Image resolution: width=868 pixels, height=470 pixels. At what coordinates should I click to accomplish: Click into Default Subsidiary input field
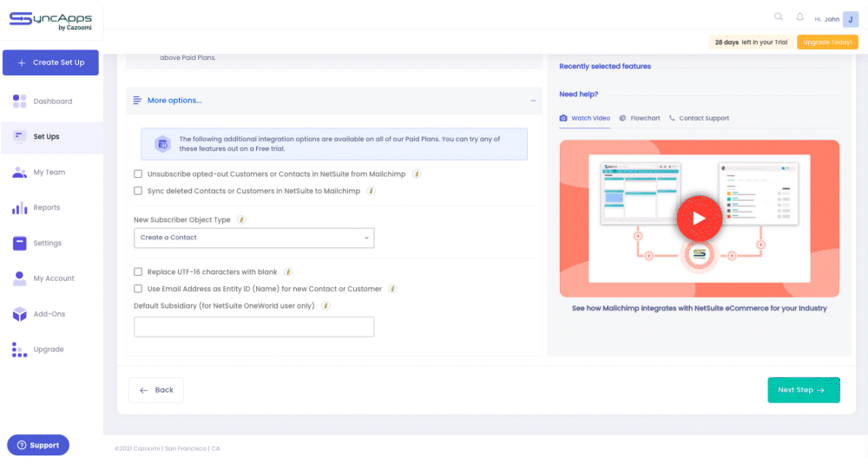point(254,327)
